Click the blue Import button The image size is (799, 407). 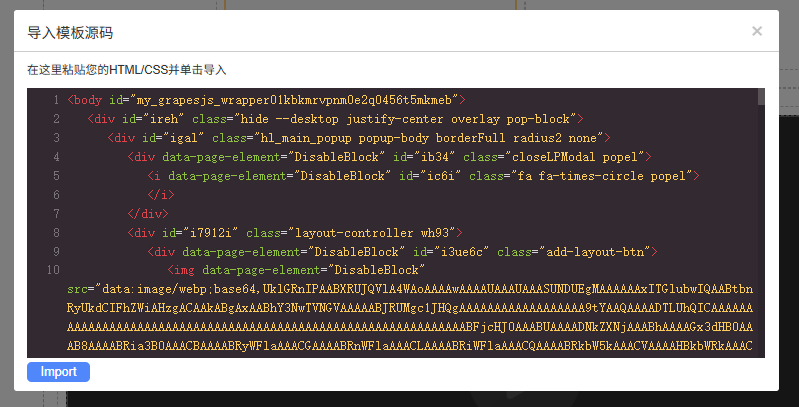click(x=58, y=372)
